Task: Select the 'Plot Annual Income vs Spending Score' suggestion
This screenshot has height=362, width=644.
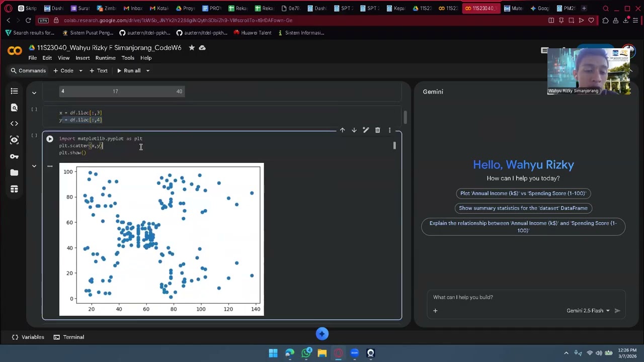Action: [523, 193]
